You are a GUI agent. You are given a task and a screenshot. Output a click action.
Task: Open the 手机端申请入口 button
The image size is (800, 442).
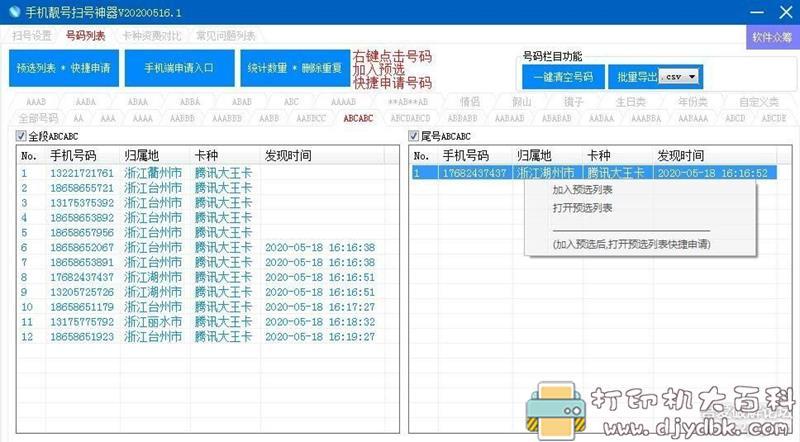tap(180, 68)
